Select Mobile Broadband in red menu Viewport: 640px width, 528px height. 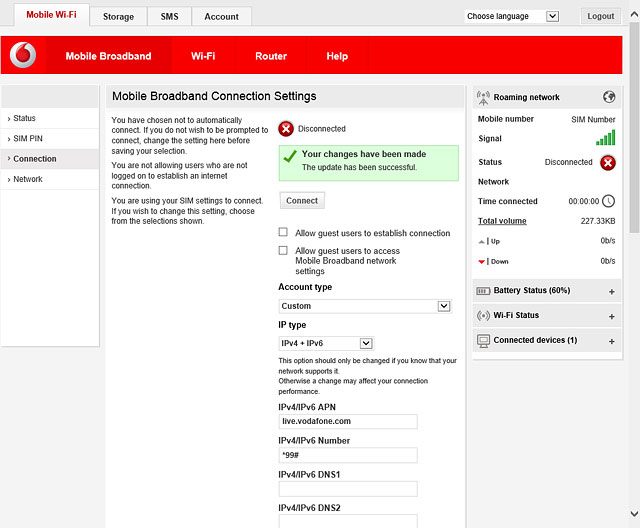point(108,56)
